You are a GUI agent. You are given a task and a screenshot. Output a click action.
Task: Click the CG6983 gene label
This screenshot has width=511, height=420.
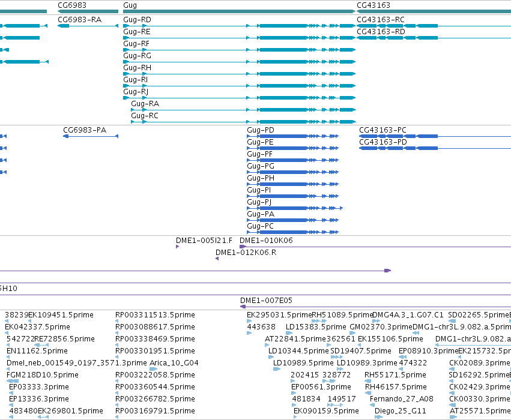coord(72,5)
